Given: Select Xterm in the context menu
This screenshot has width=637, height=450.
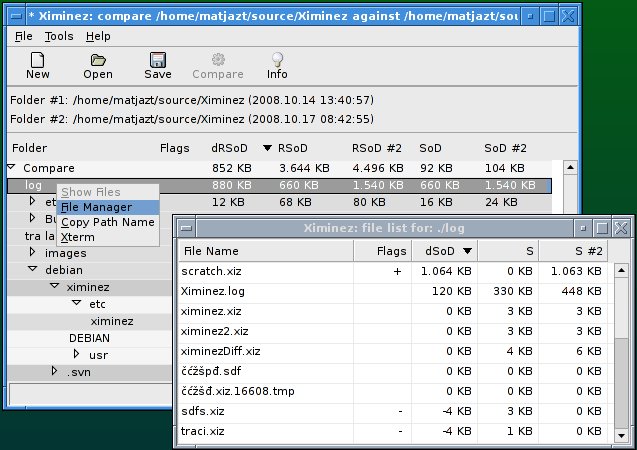Looking at the screenshot, I should pos(76,238).
